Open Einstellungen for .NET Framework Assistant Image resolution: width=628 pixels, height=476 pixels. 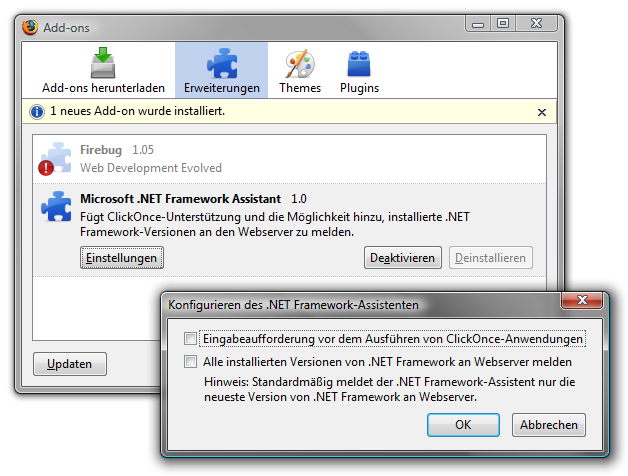(121, 258)
